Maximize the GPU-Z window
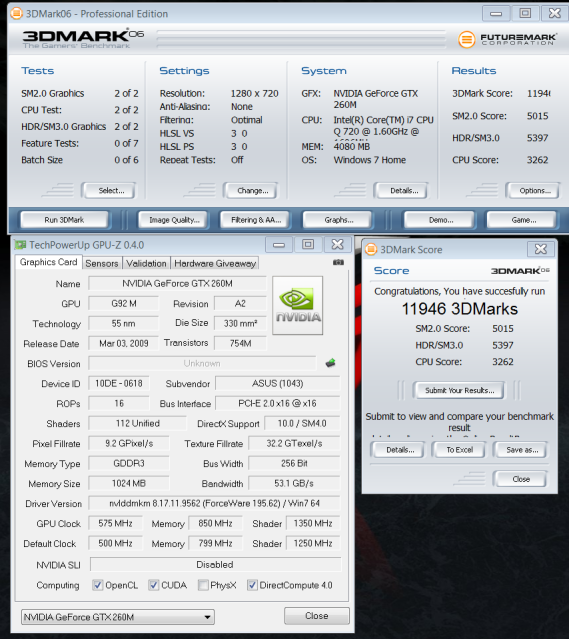569x639 pixels. point(308,245)
